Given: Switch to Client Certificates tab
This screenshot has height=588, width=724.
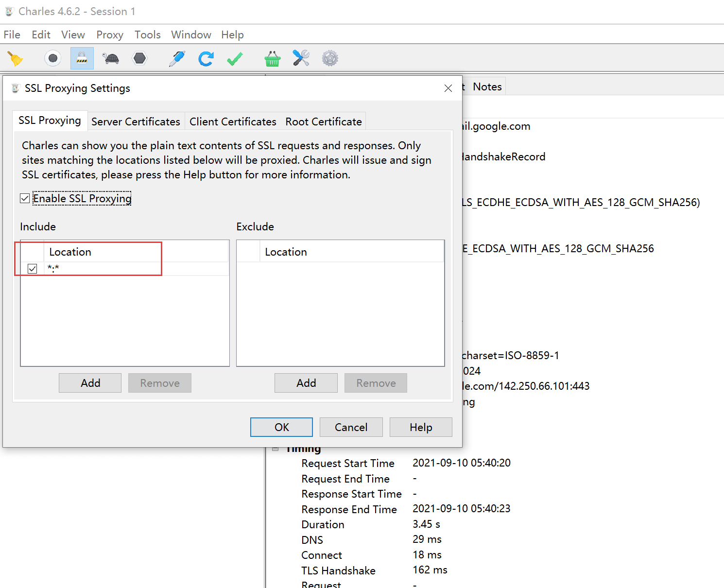Looking at the screenshot, I should [233, 121].
